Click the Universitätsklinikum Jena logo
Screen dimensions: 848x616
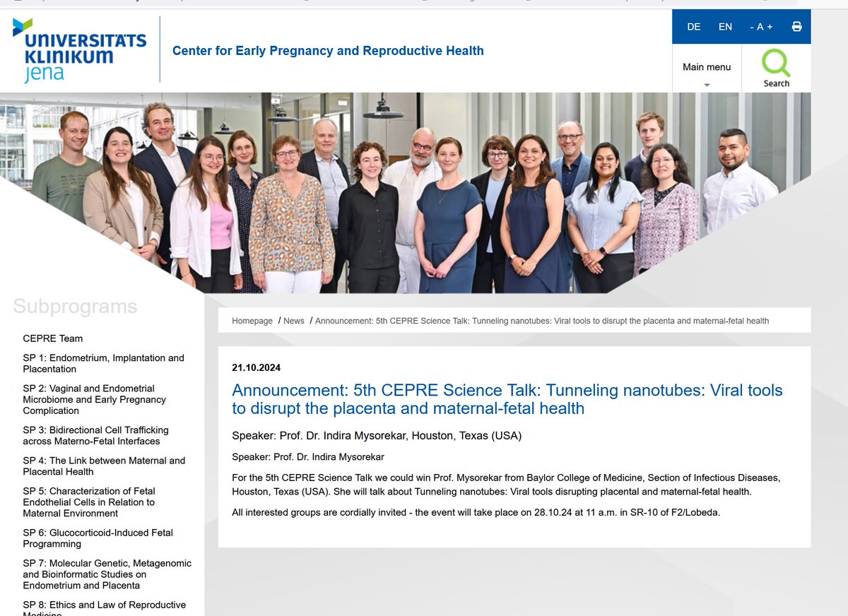(79, 50)
